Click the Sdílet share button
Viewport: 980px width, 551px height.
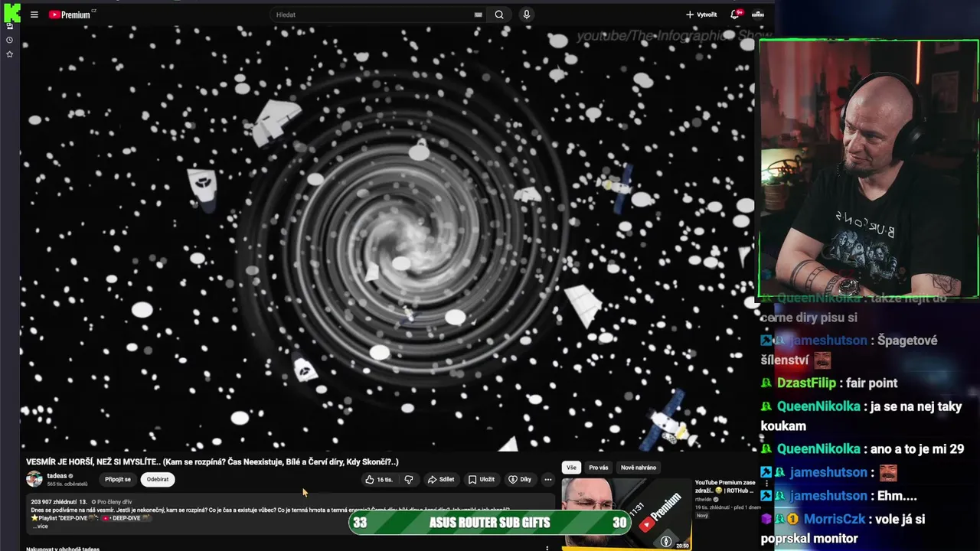coord(441,479)
